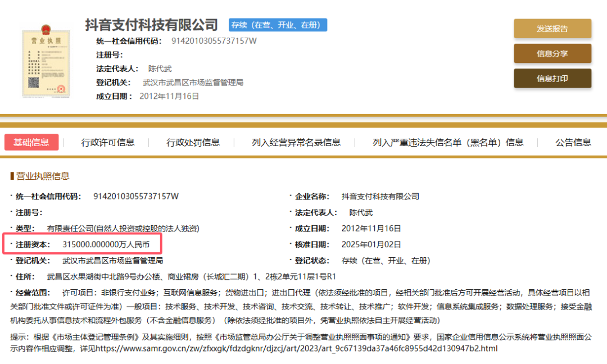Click the 成立日期 value in license section
The height and width of the screenshot is (364, 607).
click(371, 229)
